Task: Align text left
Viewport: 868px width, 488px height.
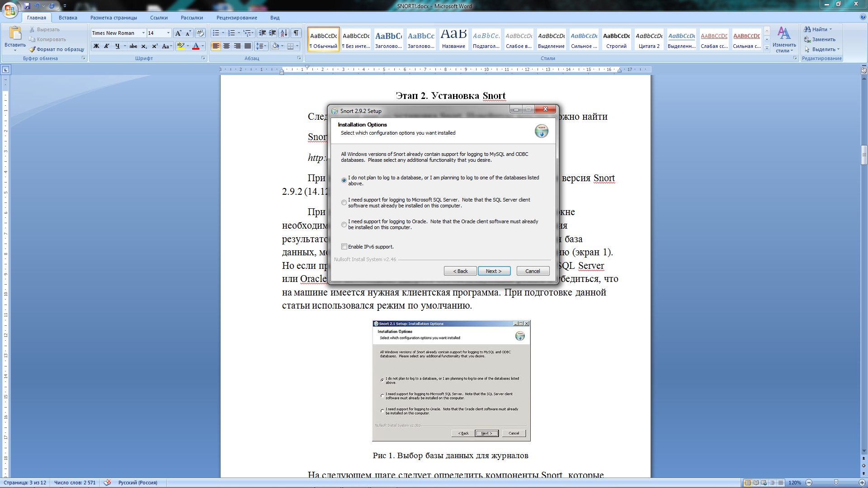Action: (216, 46)
